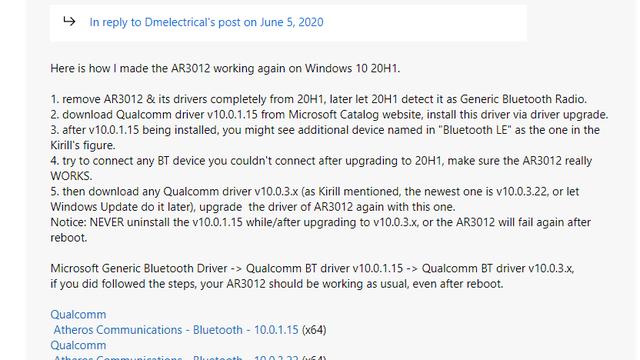
Task: Open the first Qualcomm link
Action: [x=78, y=314]
